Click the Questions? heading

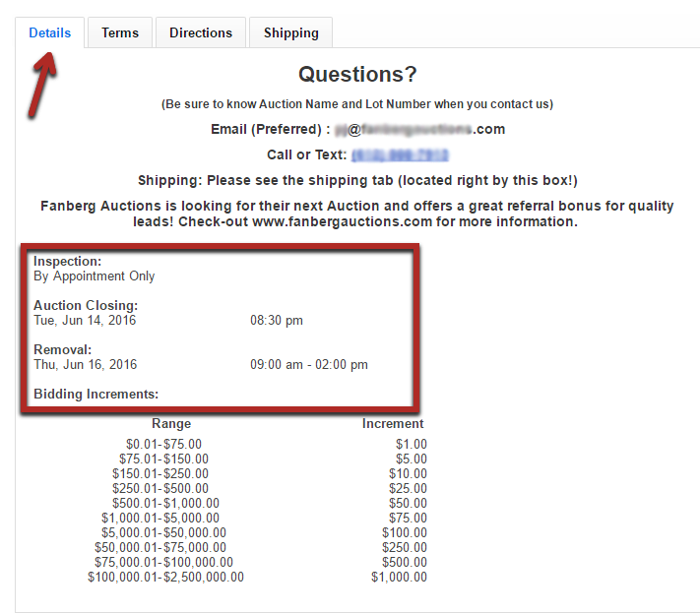point(357,75)
